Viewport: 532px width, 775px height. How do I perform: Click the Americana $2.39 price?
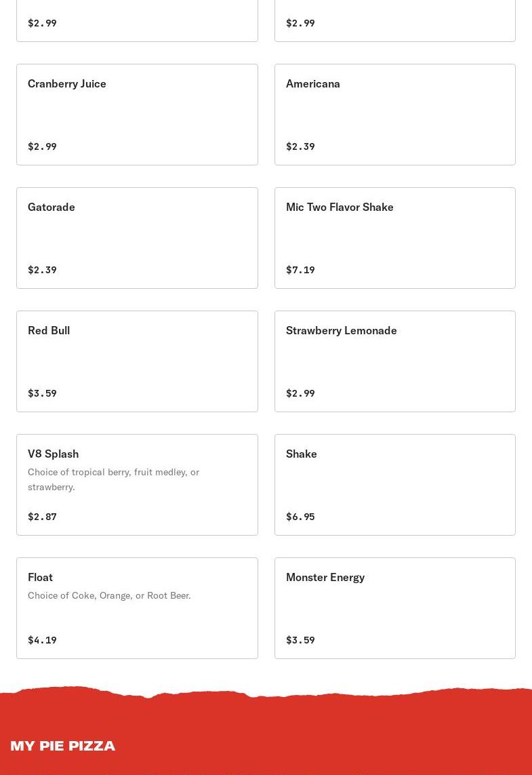[x=300, y=146]
